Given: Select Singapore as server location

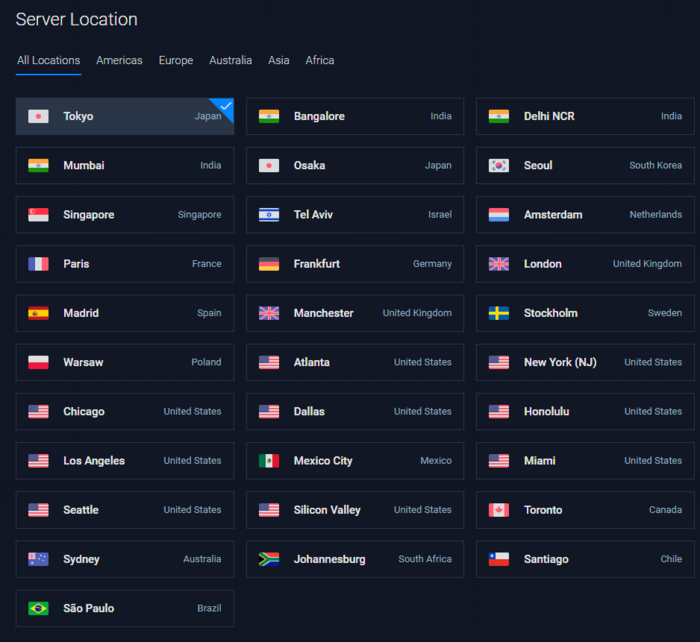Looking at the screenshot, I should (124, 215).
